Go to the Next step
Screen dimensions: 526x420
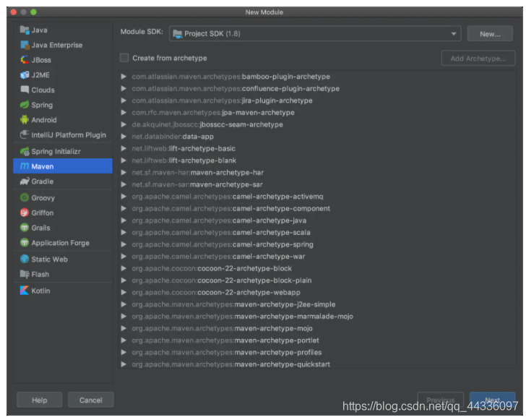point(493,400)
